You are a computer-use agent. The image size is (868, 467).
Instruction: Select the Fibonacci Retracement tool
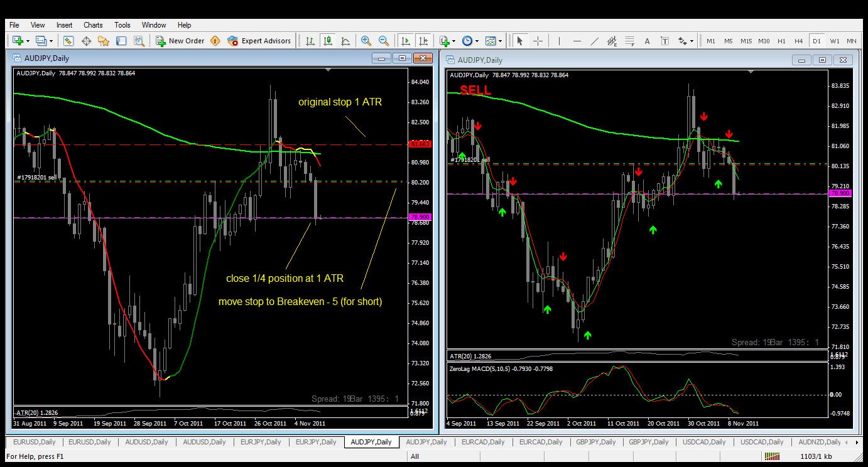point(630,41)
